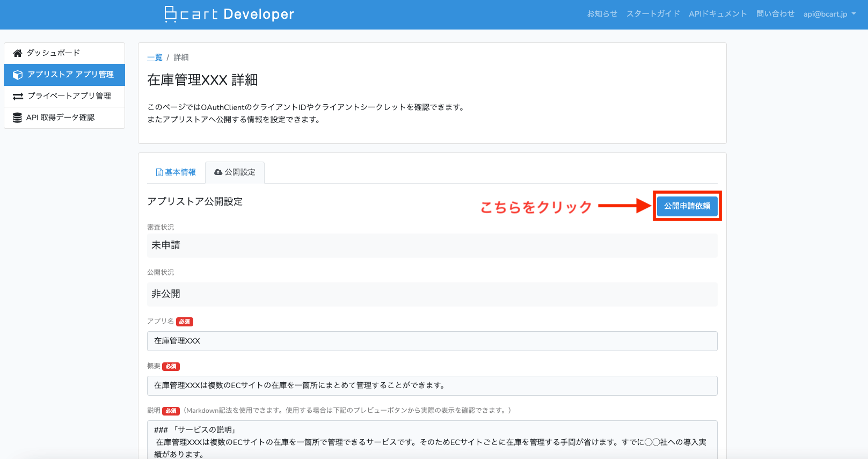Viewport: 868px width, 459px height.
Task: Open the api@bcart.jp account dropdown
Action: click(x=829, y=14)
